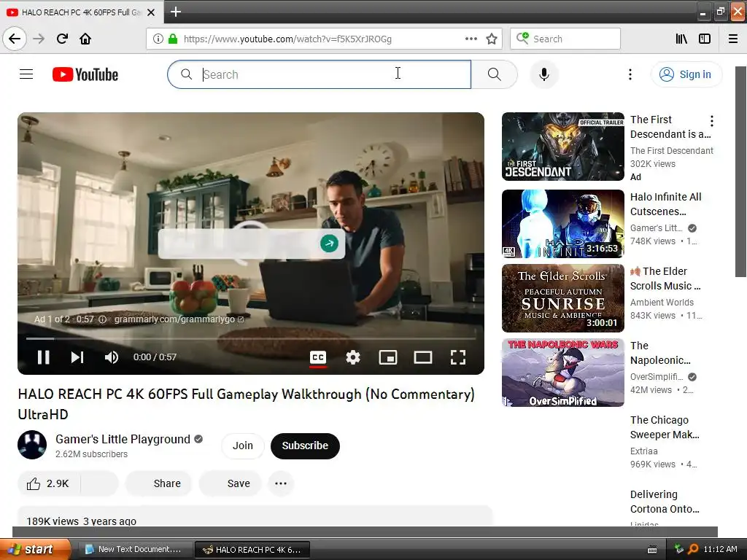
Task: Open Halo Infinite All Cutscenes thumbnail
Action: click(562, 224)
